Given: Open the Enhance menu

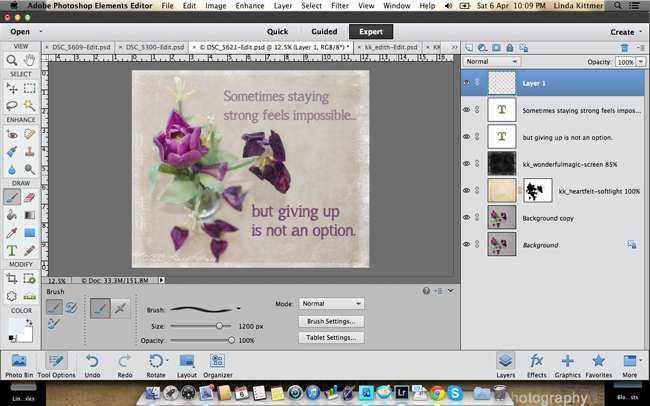Looking at the screenshot, I should point(250,6).
